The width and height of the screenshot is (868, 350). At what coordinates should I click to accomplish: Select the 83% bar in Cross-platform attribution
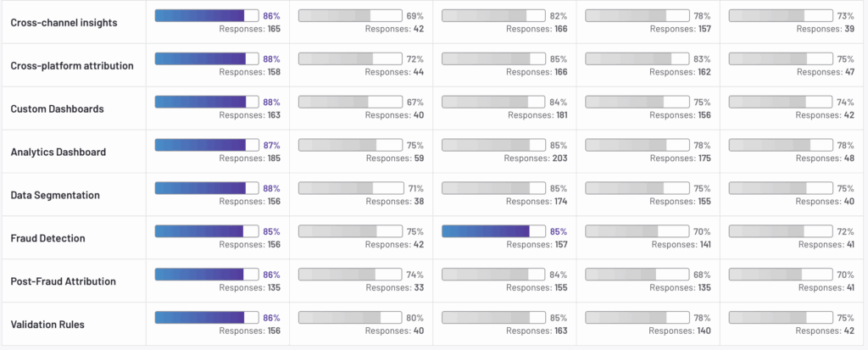(x=637, y=58)
